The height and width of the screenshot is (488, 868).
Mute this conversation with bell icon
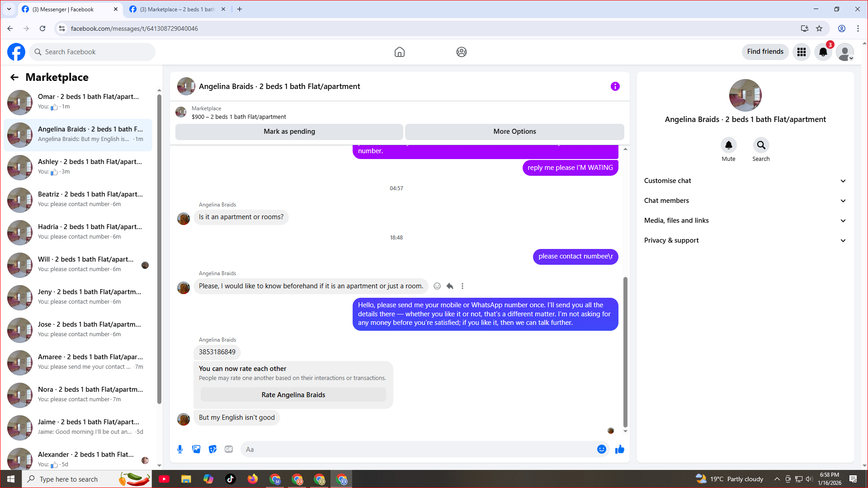point(728,145)
